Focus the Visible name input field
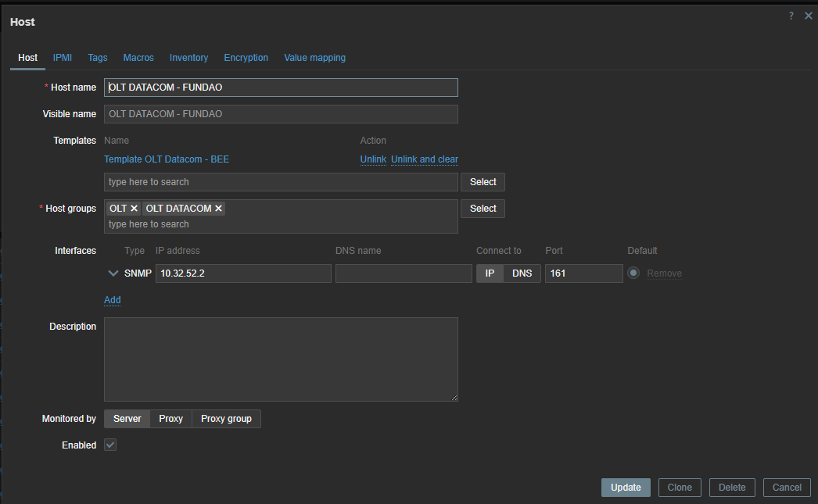 click(x=281, y=114)
